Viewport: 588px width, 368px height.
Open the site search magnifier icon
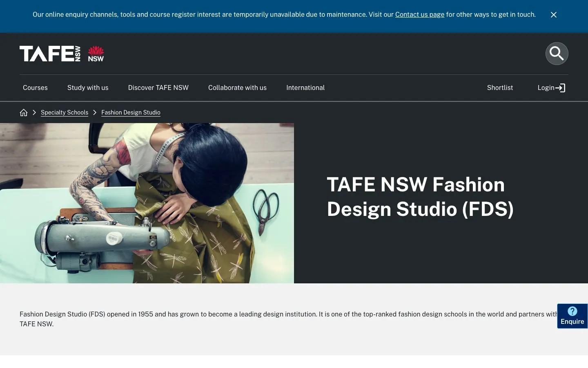point(557,54)
